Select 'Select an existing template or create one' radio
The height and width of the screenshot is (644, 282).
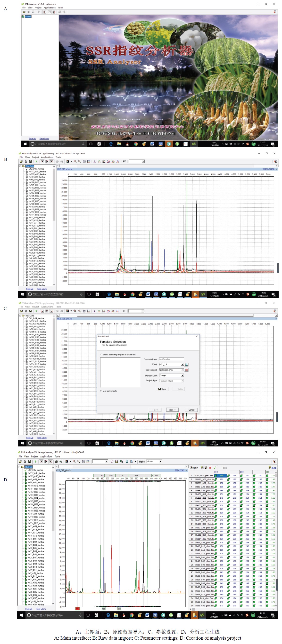(x=101, y=354)
